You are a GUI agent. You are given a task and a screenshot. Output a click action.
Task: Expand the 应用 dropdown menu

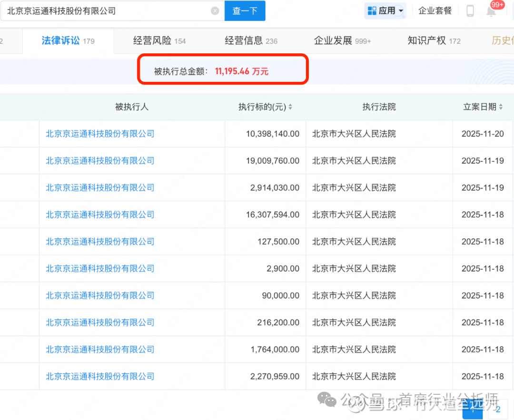coord(401,11)
